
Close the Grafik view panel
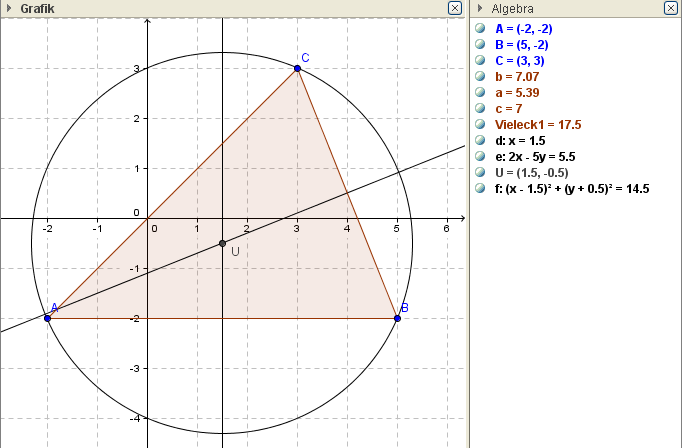click(454, 8)
